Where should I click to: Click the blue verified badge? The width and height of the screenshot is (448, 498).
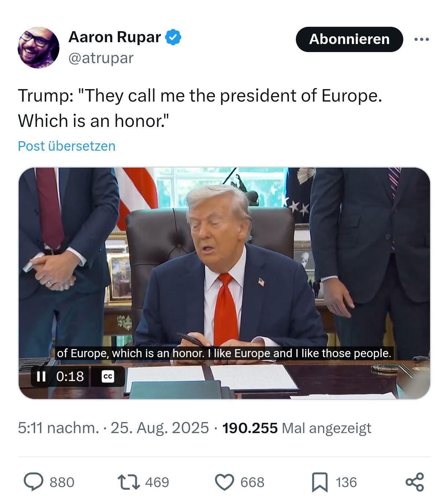(x=173, y=37)
